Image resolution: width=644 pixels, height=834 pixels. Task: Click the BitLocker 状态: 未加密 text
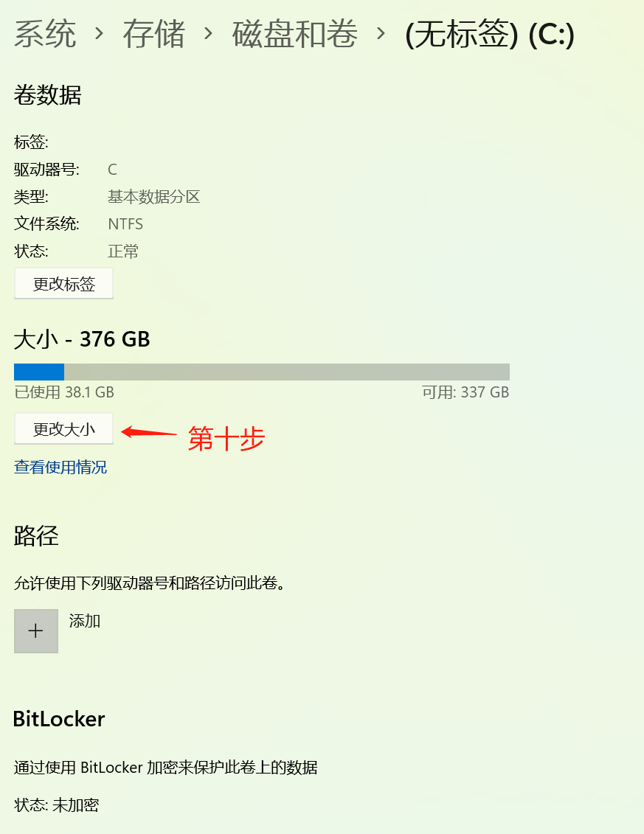pos(56,805)
